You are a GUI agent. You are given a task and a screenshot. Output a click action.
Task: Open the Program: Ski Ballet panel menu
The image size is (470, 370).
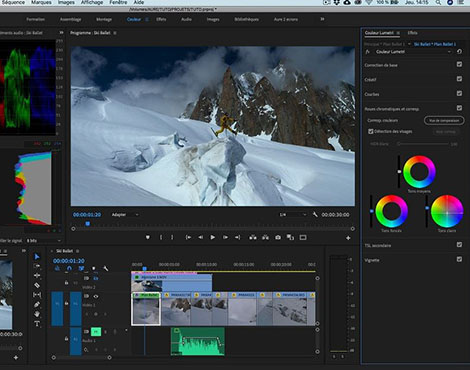[115, 33]
